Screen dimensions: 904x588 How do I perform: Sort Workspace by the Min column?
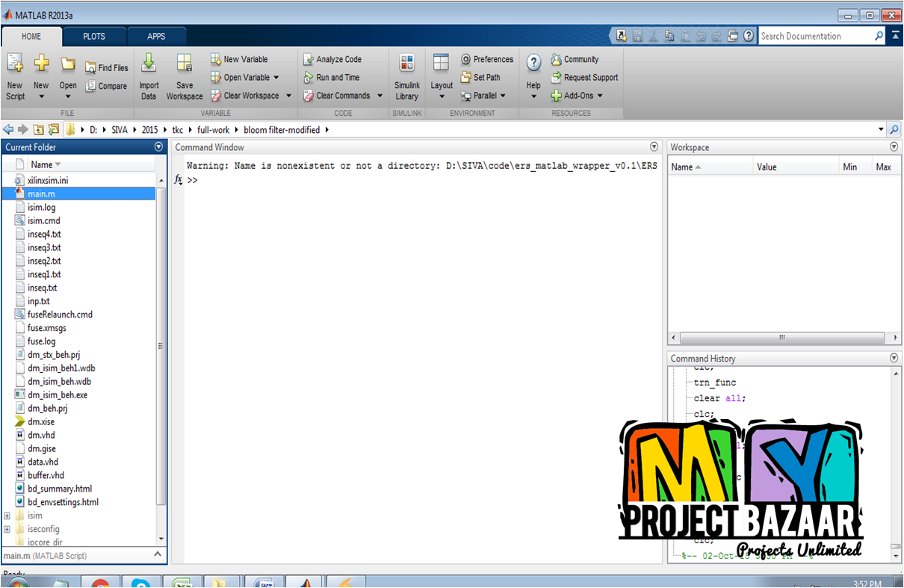pos(855,167)
